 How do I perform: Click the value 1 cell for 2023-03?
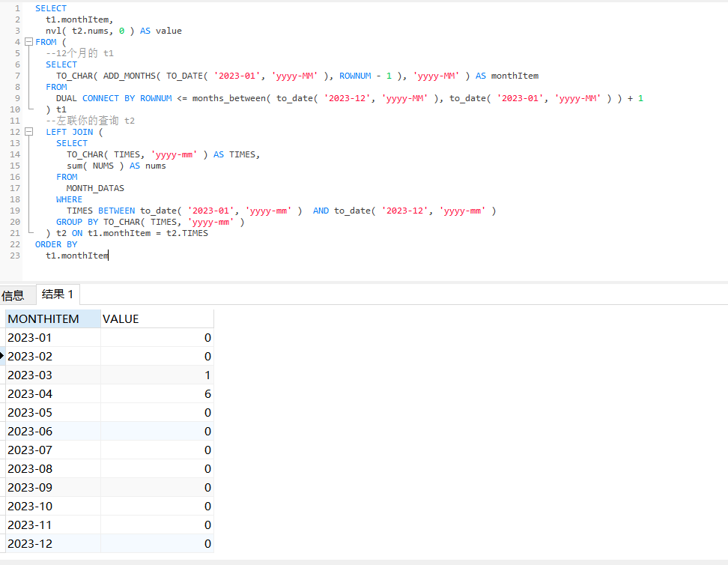point(157,375)
